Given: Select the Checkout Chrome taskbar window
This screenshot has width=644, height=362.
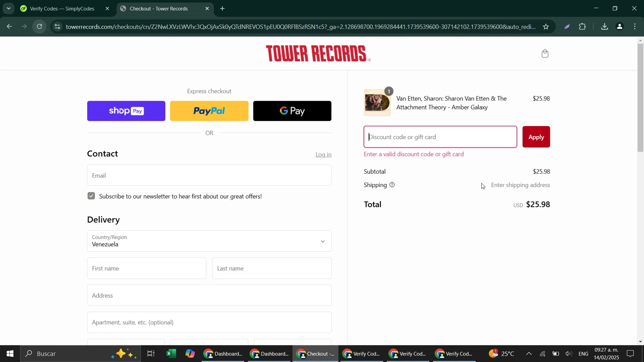Looking at the screenshot, I should point(316,354).
